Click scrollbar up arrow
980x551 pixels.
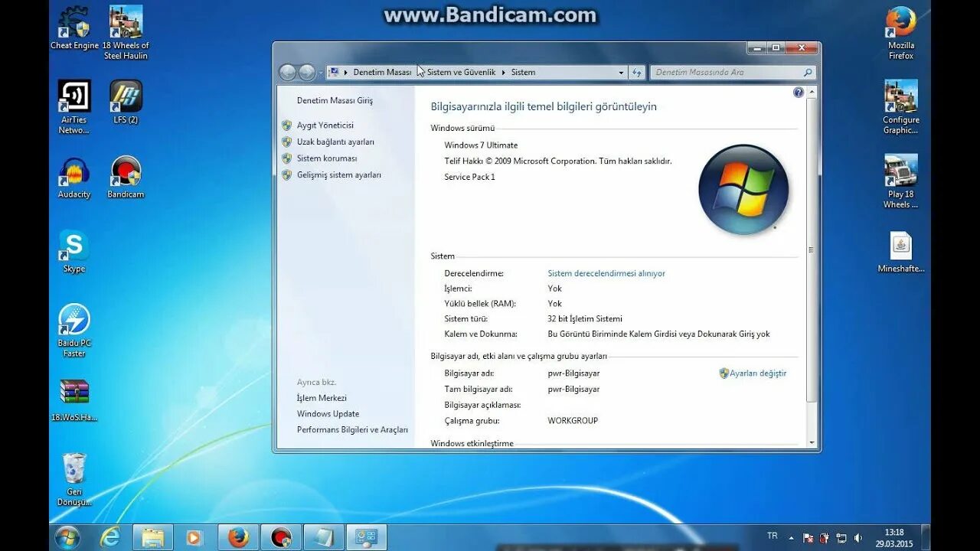pyautogui.click(x=812, y=93)
